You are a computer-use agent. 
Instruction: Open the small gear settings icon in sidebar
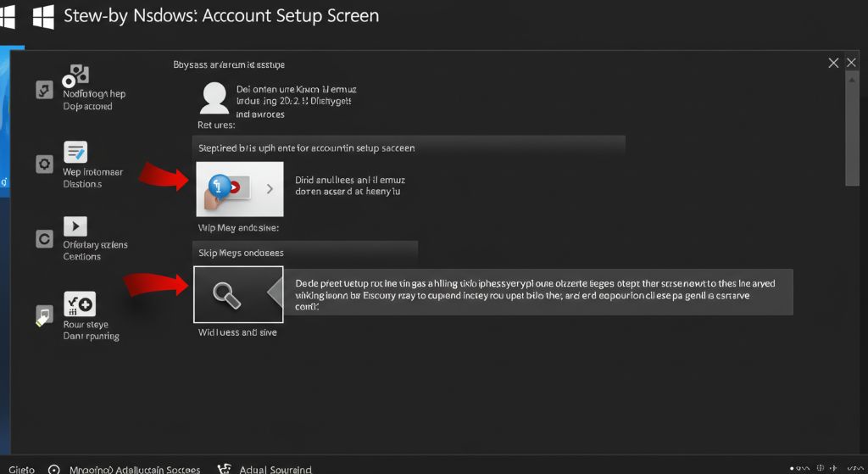[45, 165]
